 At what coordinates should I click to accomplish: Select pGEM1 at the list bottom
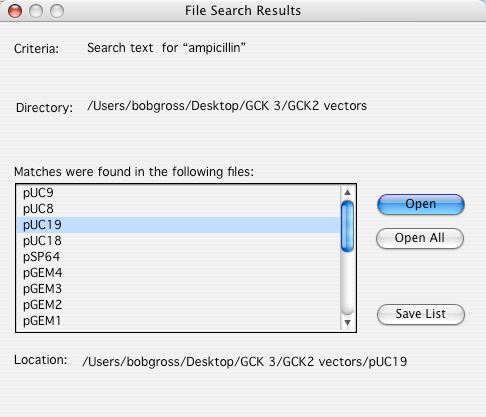tap(178, 321)
